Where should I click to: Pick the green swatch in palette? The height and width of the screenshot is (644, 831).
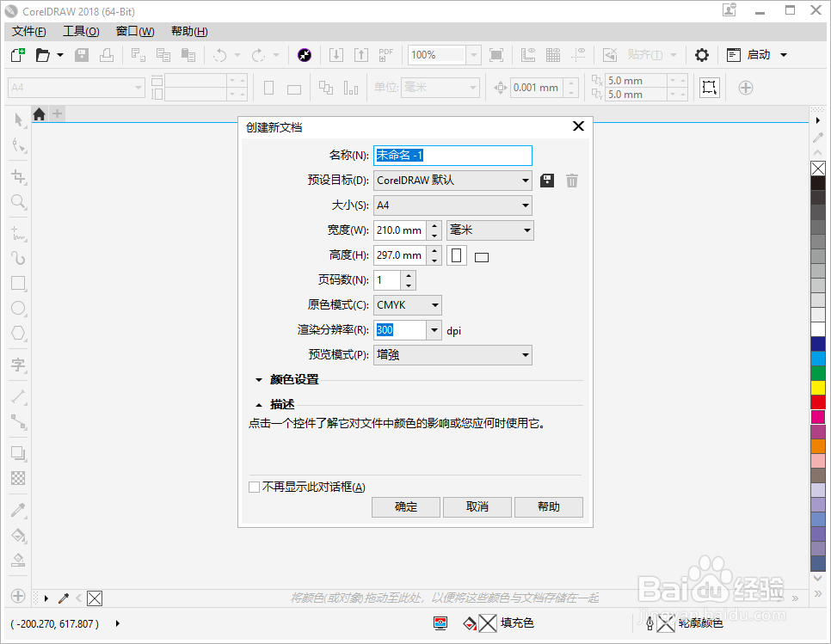tap(818, 373)
